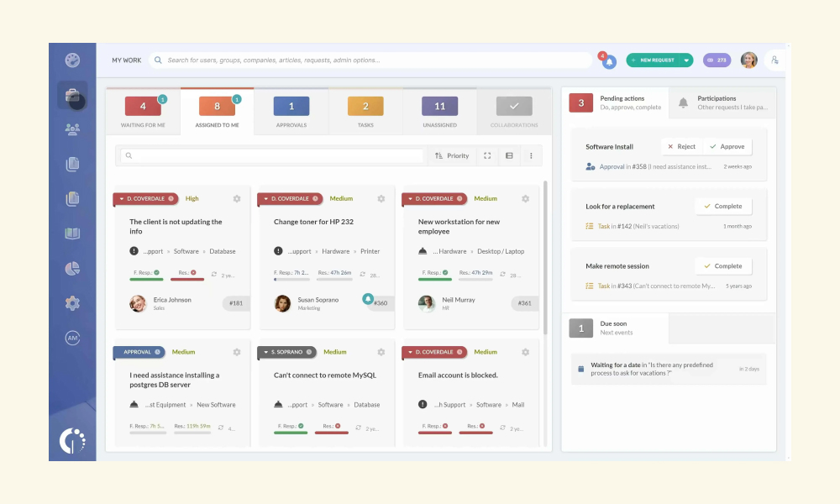Complete the 'Make remote session' task
The width and height of the screenshot is (840, 504).
(x=723, y=266)
